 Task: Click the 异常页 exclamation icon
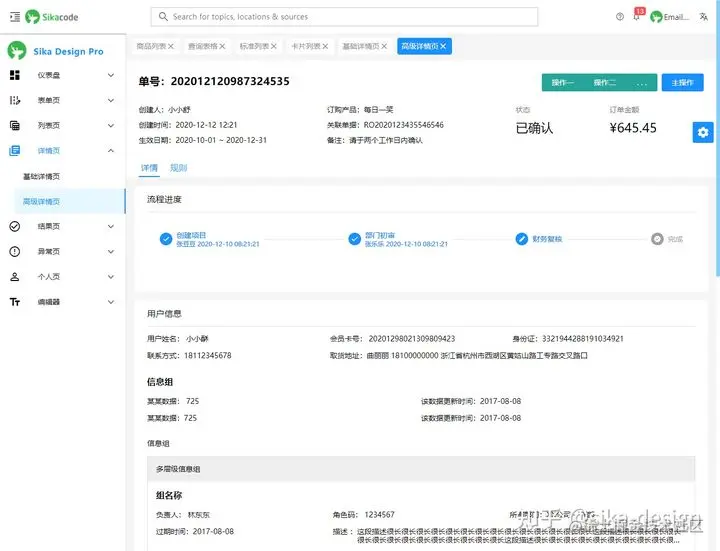[15, 252]
